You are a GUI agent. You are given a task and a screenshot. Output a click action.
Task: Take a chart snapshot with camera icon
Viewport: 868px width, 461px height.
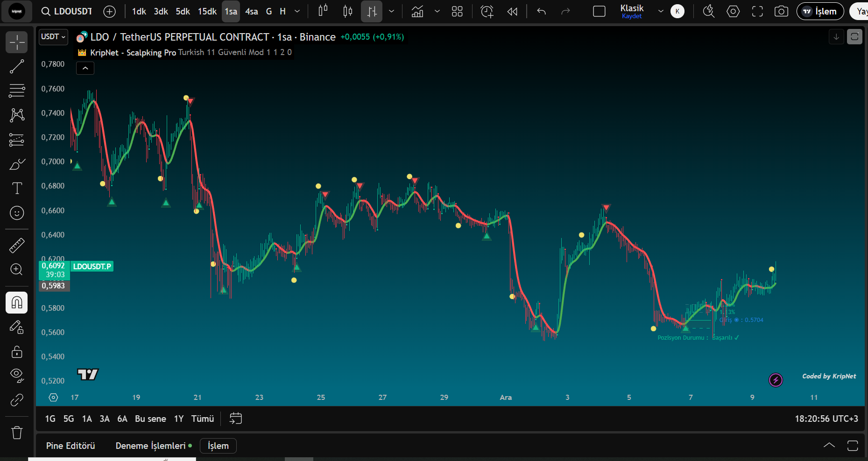pyautogui.click(x=781, y=12)
